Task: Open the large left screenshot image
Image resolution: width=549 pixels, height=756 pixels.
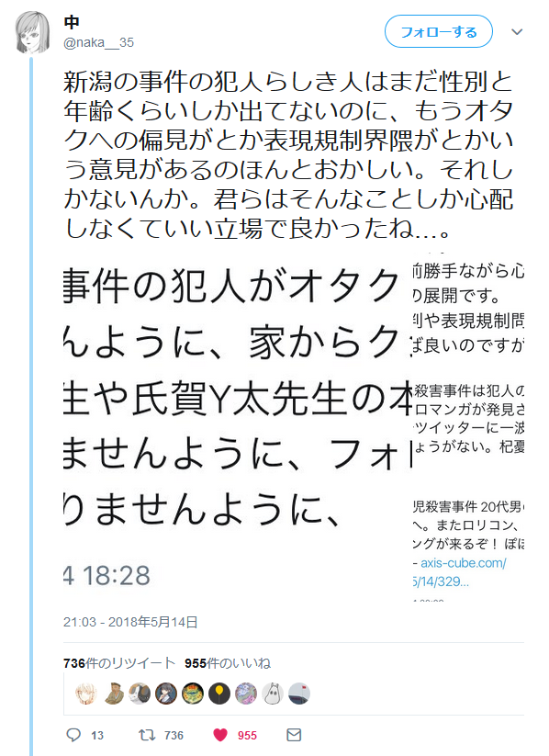Action: [237, 426]
